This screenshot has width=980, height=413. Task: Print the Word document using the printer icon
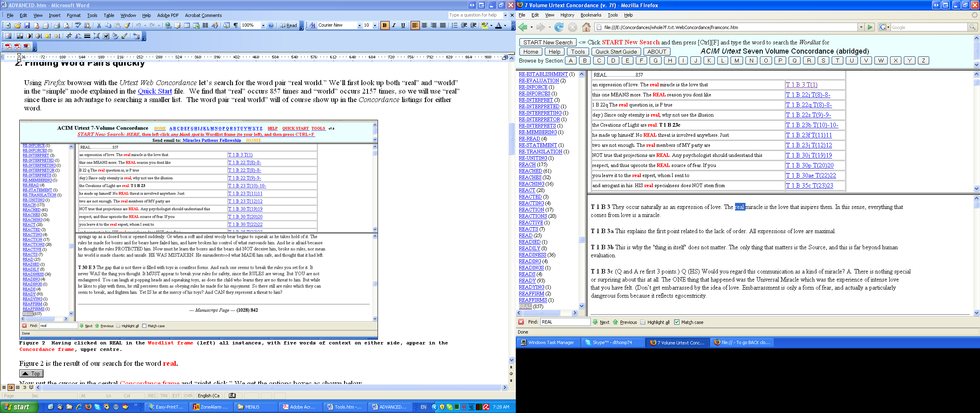coord(57,25)
